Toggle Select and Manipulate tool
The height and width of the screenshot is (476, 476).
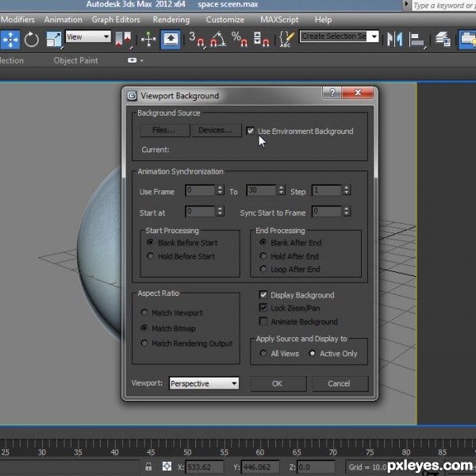tap(148, 40)
